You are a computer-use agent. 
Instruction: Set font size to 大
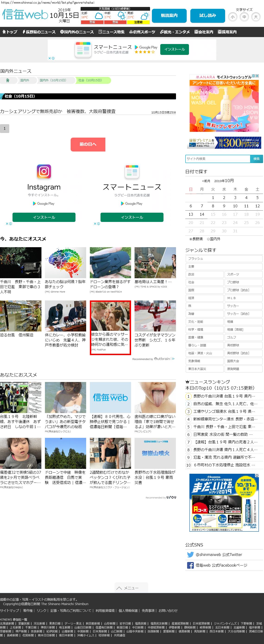tap(256, 17)
